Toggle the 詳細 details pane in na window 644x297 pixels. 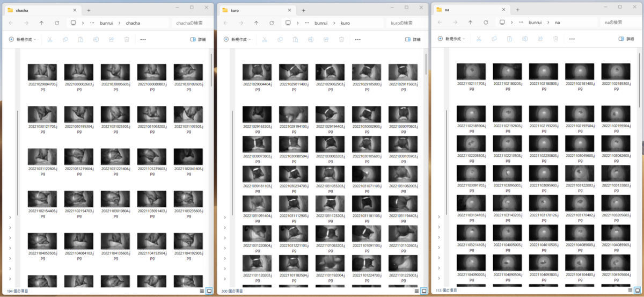[x=626, y=39]
